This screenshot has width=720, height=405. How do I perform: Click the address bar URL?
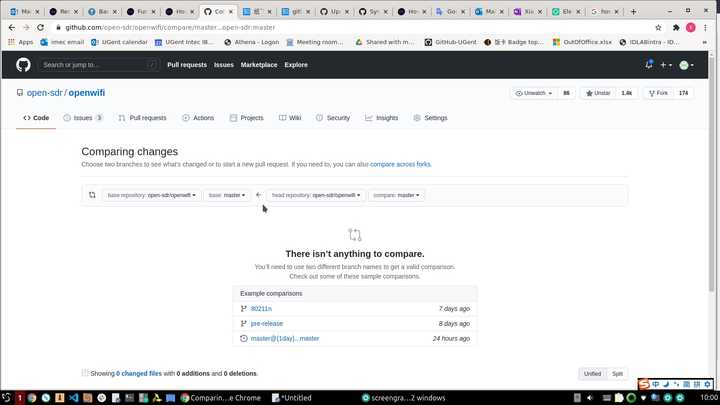pyautogui.click(x=170, y=28)
